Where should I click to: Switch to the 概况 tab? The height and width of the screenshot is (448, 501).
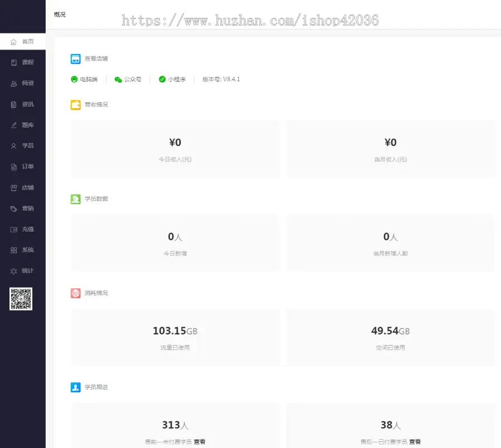[59, 14]
